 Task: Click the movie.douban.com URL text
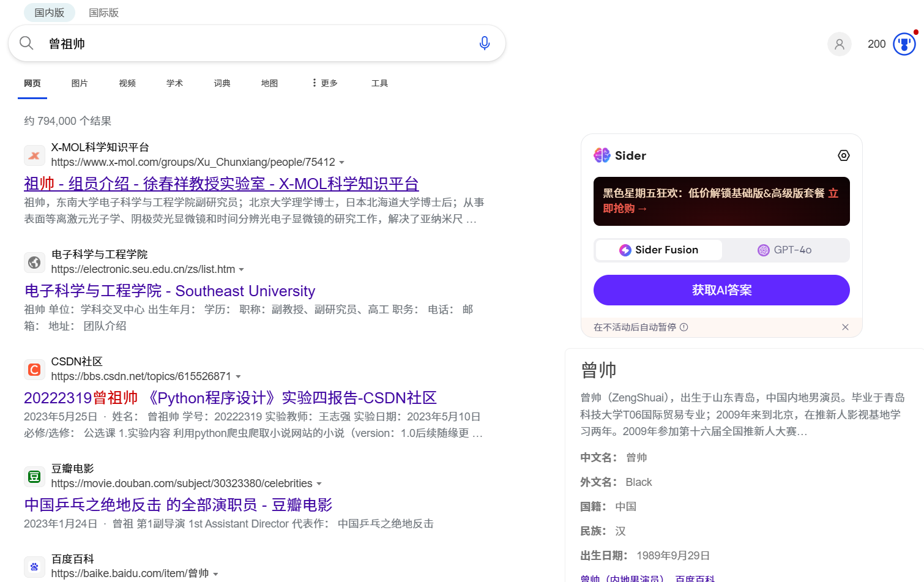pyautogui.click(x=182, y=483)
